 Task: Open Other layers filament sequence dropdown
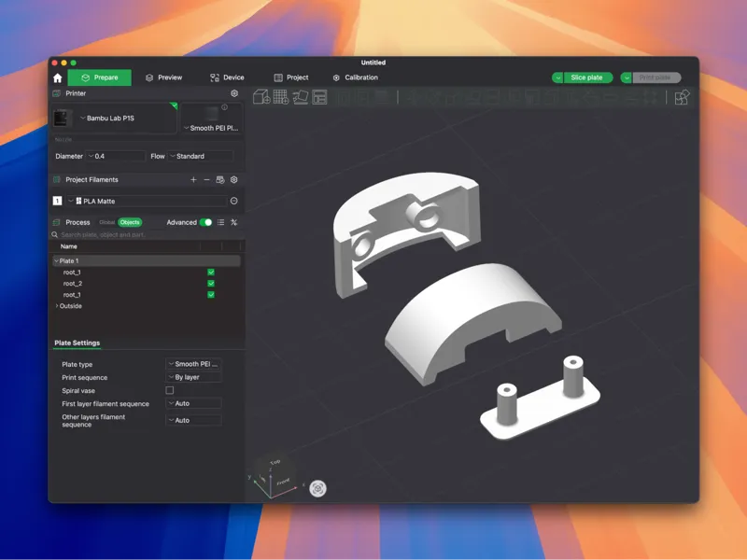pos(193,421)
